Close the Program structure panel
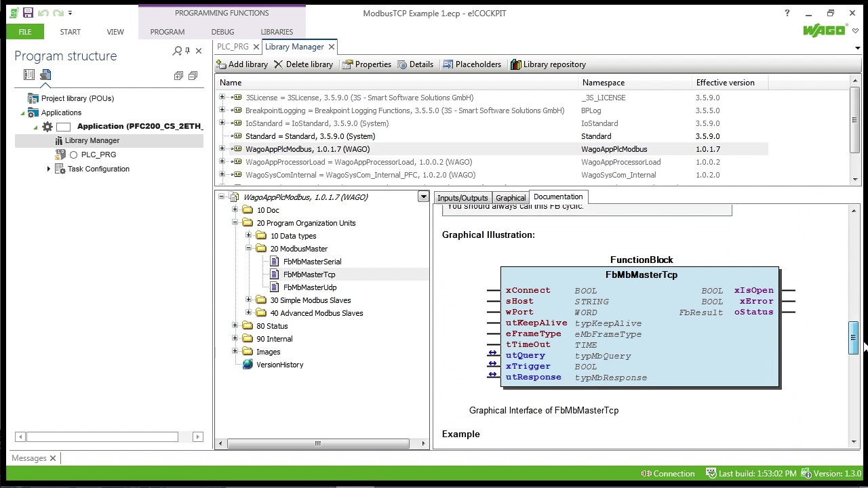868x488 pixels. click(x=199, y=51)
